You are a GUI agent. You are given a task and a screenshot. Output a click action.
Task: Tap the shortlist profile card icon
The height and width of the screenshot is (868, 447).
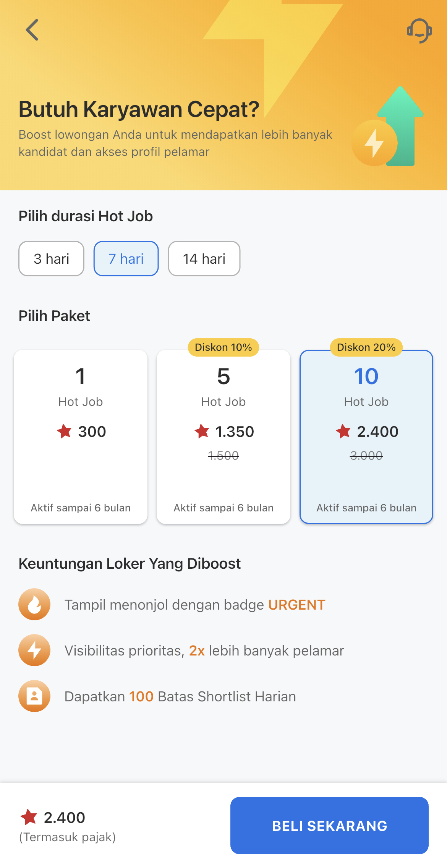[x=34, y=696]
